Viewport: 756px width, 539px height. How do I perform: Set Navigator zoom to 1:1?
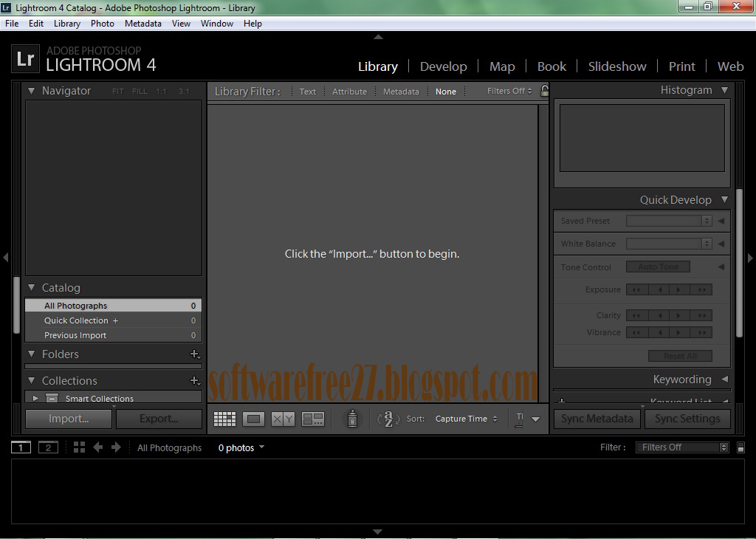(x=161, y=91)
